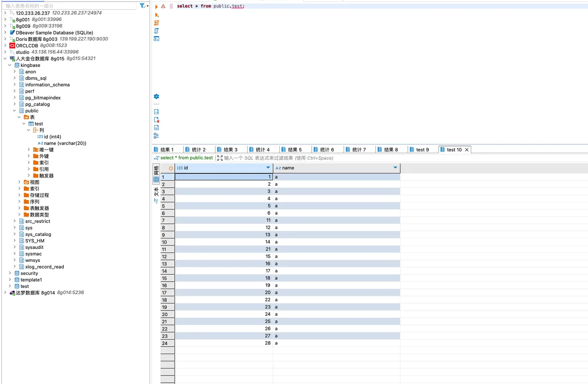588x384 pixels.
Task: Run the SQL script icon
Action: click(x=157, y=23)
